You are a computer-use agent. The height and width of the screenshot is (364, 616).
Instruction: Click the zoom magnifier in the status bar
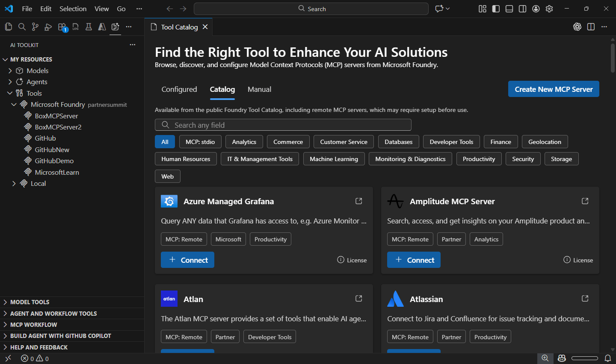click(545, 358)
